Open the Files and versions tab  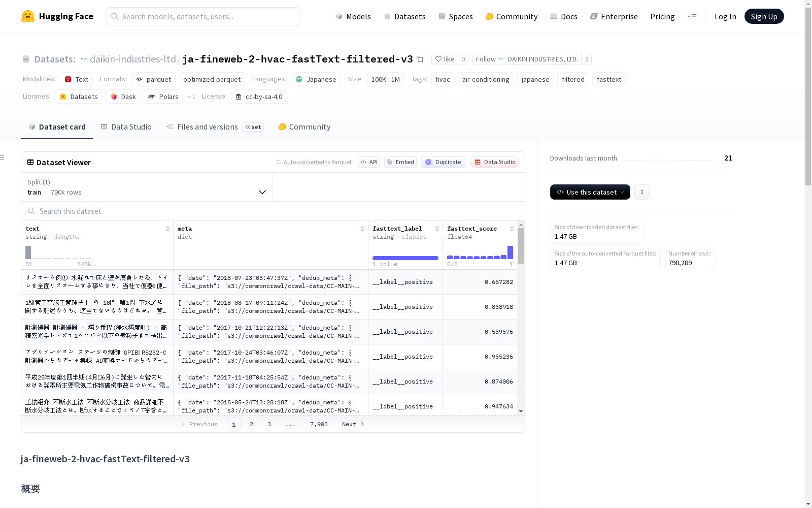(x=215, y=127)
